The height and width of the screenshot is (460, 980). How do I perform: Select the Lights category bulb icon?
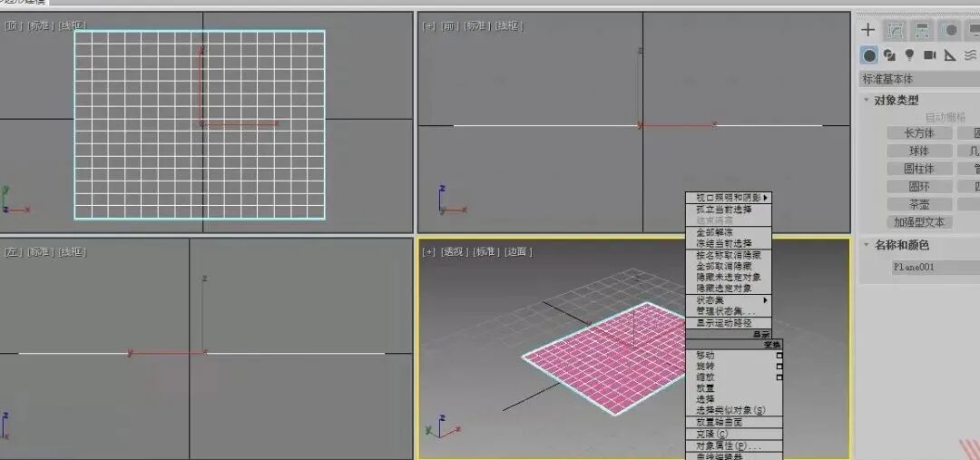click(909, 55)
